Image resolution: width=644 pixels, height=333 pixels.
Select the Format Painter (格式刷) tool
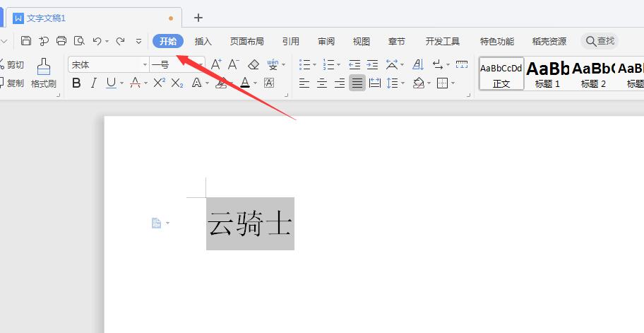[44, 74]
